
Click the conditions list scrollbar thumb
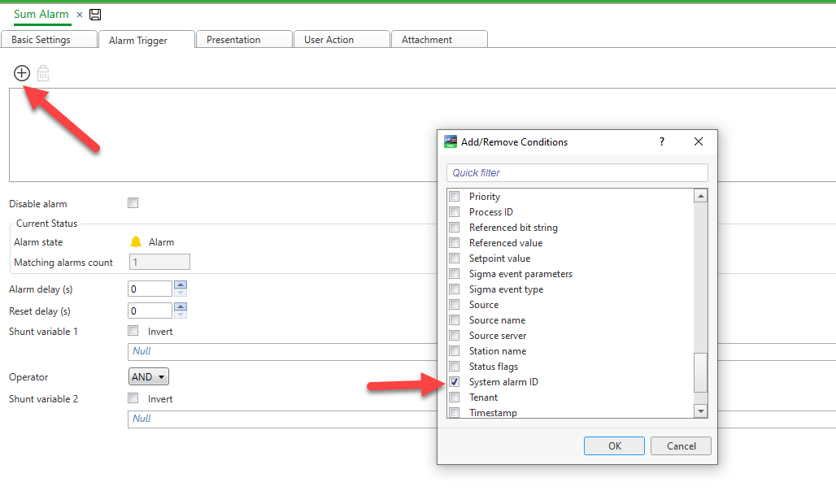coord(700,372)
